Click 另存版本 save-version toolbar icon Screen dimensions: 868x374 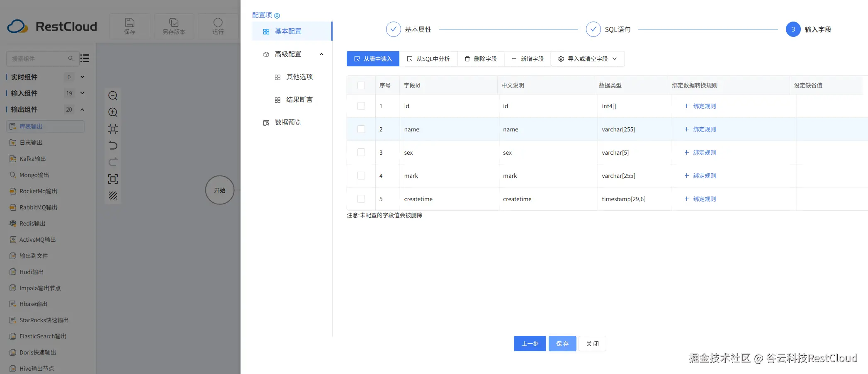coord(174,26)
